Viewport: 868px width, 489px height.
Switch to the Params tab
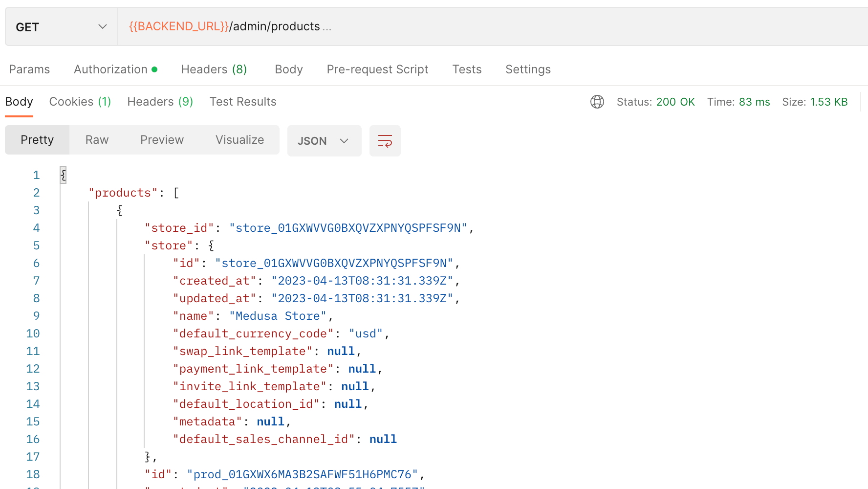pos(29,69)
